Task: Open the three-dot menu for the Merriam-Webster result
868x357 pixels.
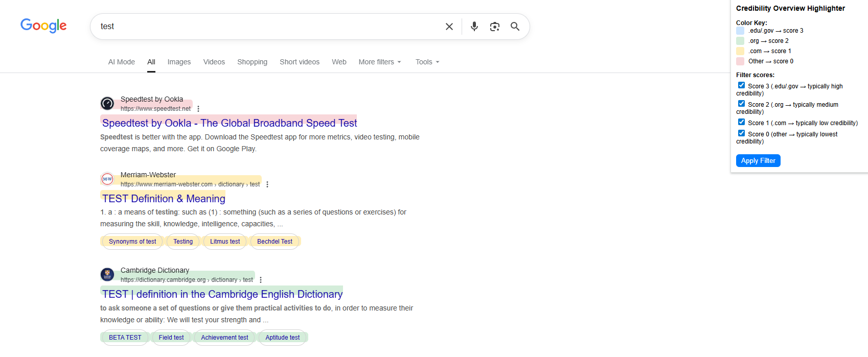Action: pos(267,184)
